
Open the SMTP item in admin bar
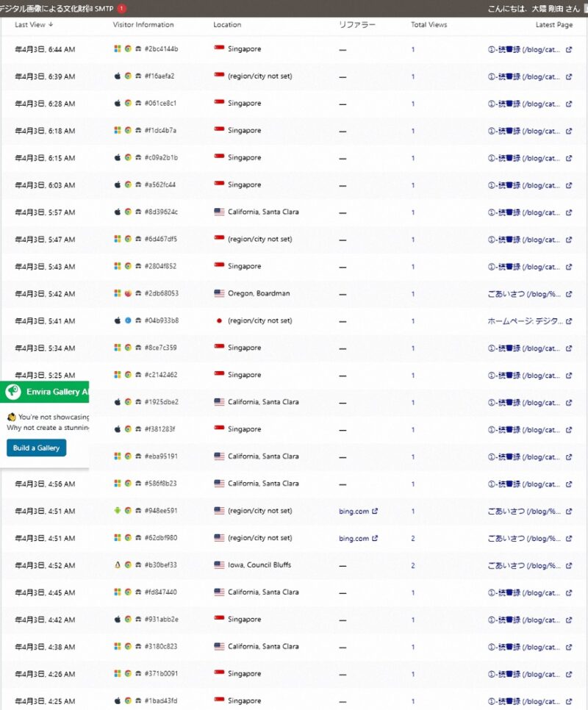(103, 9)
